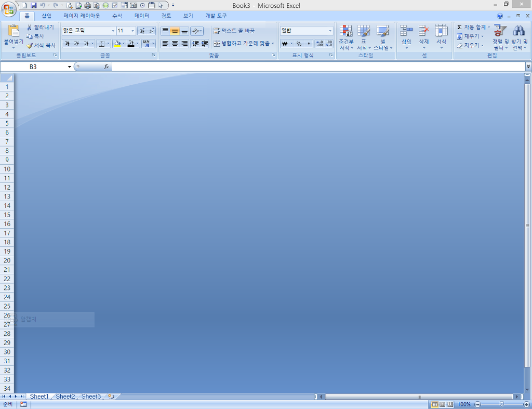Toggle bottom vertical alignment

click(x=184, y=31)
